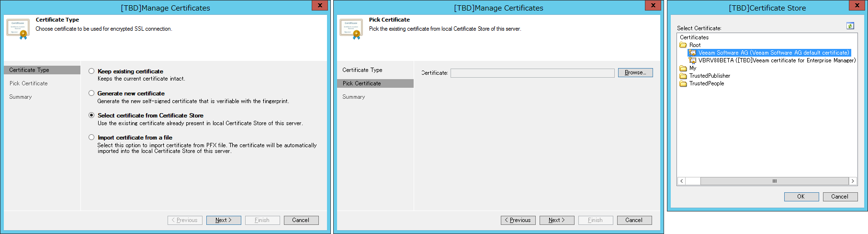Click the My folder icon
The image size is (868, 234).
coord(683,68)
